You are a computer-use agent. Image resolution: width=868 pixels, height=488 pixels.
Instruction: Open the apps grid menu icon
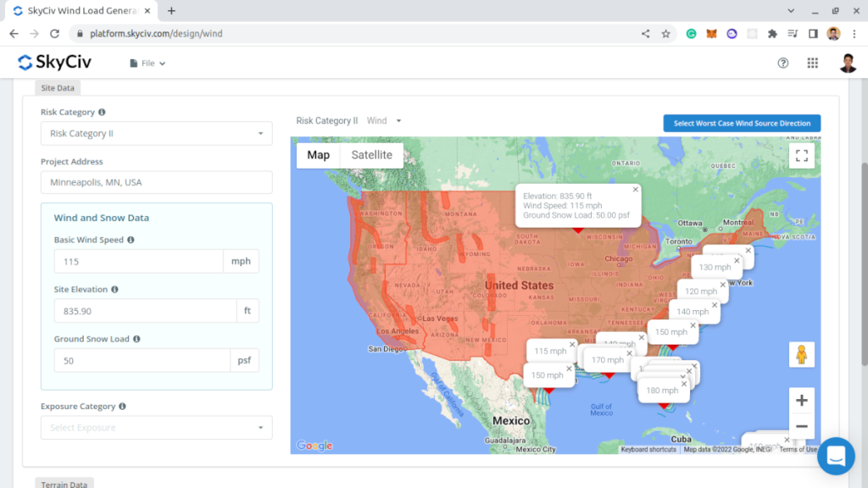tap(813, 63)
